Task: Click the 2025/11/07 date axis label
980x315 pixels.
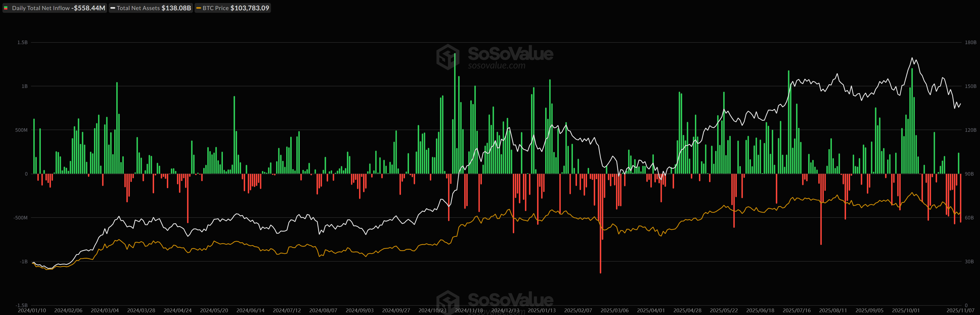Action: click(x=960, y=310)
